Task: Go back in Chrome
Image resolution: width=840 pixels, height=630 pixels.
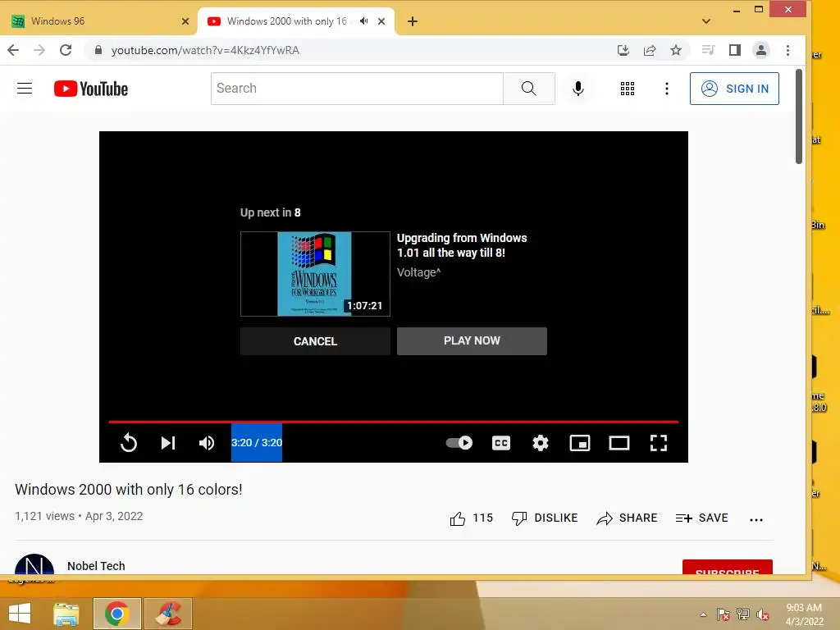Action: (13, 50)
